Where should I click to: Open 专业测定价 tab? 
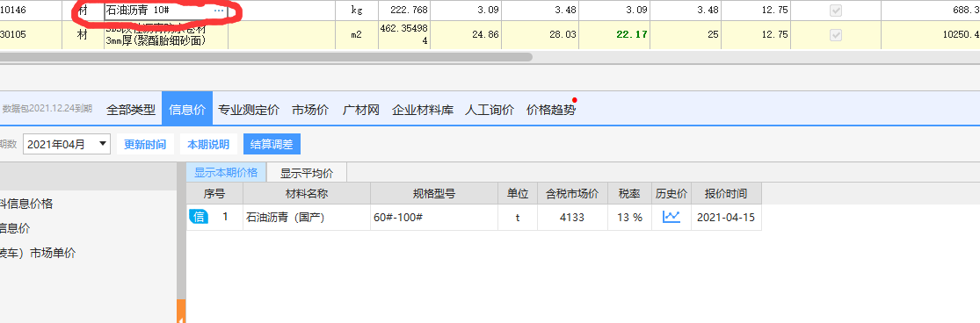coord(249,110)
